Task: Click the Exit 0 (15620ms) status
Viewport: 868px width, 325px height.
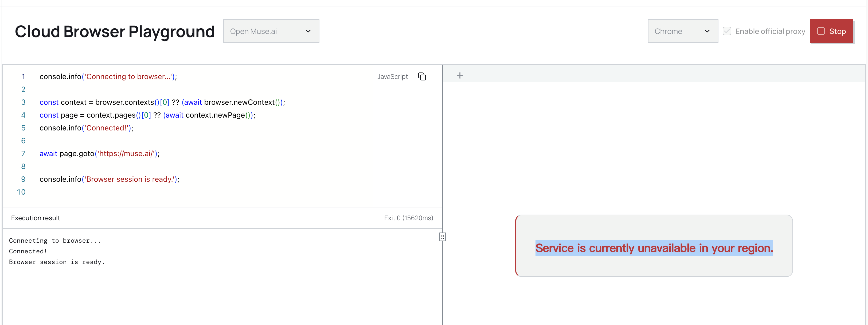Action: [408, 218]
